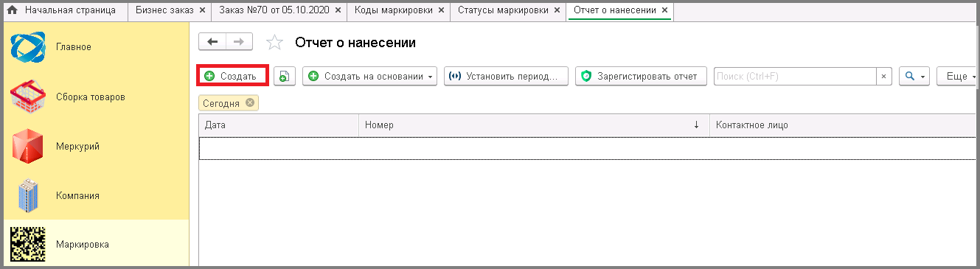Click Зарегистрировать отчет button
980x269 pixels.
pyautogui.click(x=641, y=77)
